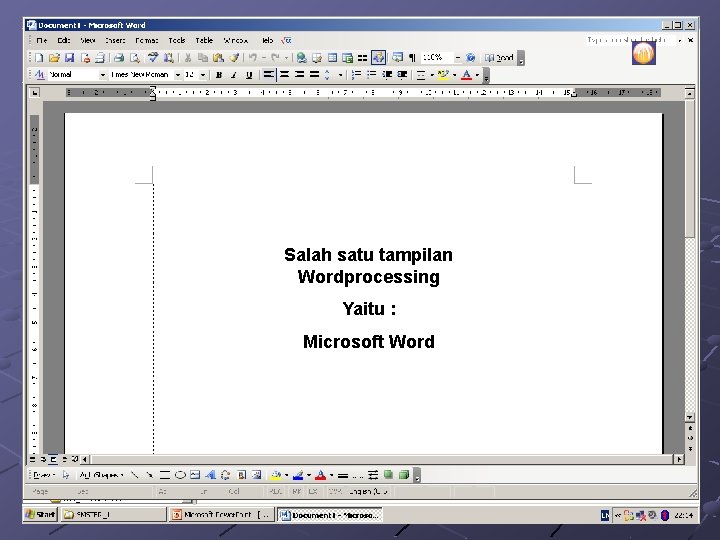Click the Insert Table icon
The width and height of the screenshot is (720, 540).
click(x=332, y=58)
